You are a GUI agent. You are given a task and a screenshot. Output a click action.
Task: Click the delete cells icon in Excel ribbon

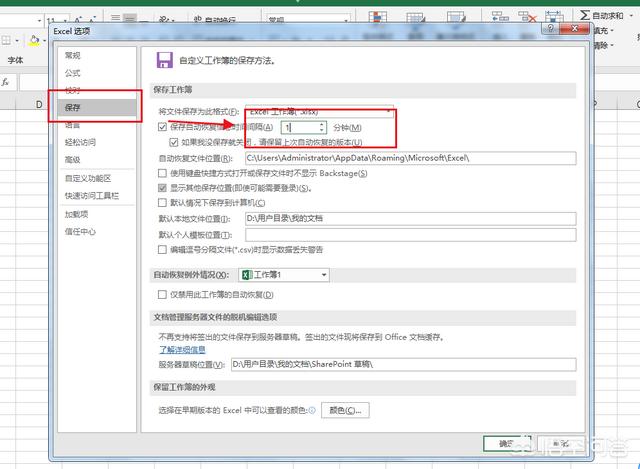coord(527,17)
